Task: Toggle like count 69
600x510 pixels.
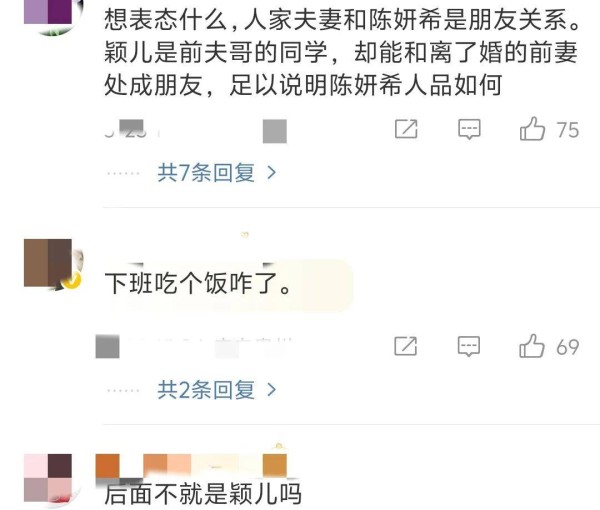Action: point(567,347)
